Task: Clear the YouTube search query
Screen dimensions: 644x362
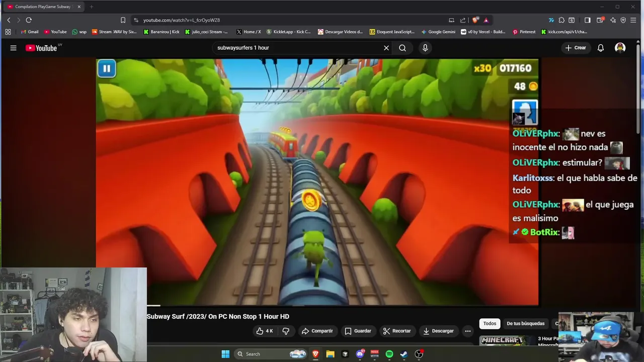Action: pos(386,48)
